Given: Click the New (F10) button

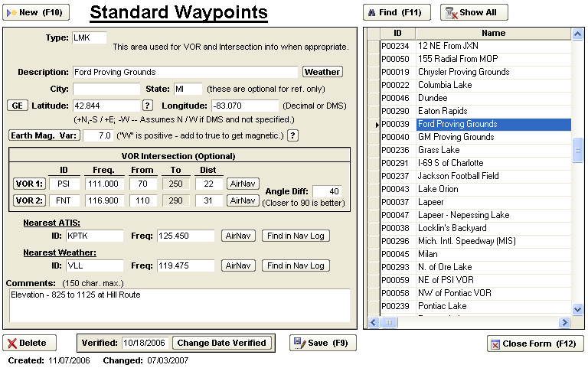Looking at the screenshot, I should point(36,12).
